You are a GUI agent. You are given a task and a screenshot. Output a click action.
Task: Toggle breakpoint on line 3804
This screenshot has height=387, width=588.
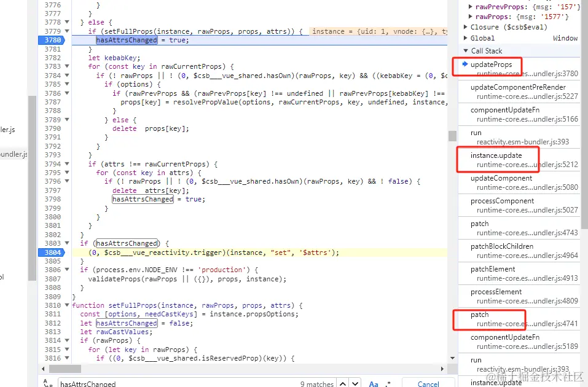click(52, 252)
